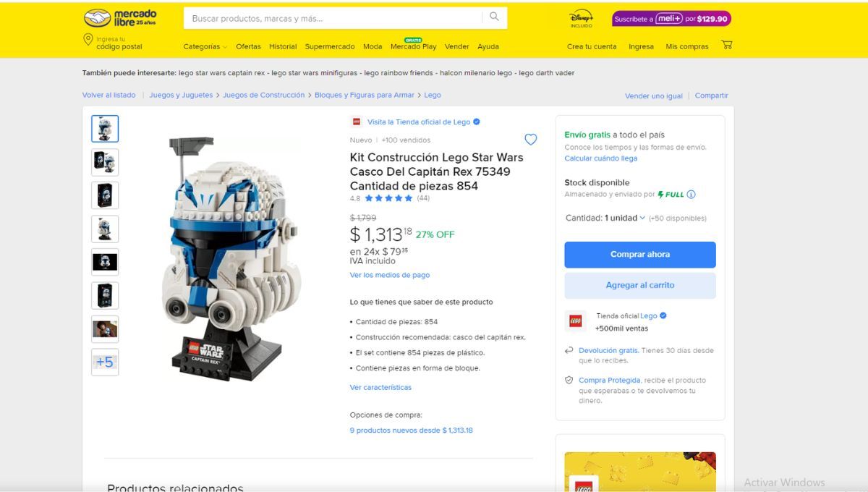Viewport: 868px width, 492px height.
Task: Click the Disney+ included icon
Action: [x=581, y=20]
